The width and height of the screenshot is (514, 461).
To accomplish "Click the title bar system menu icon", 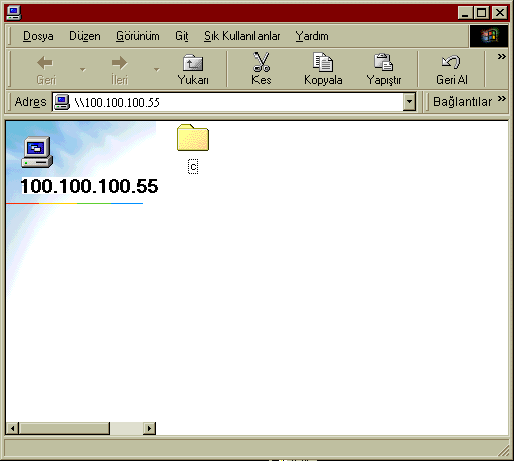I will click(14, 13).
